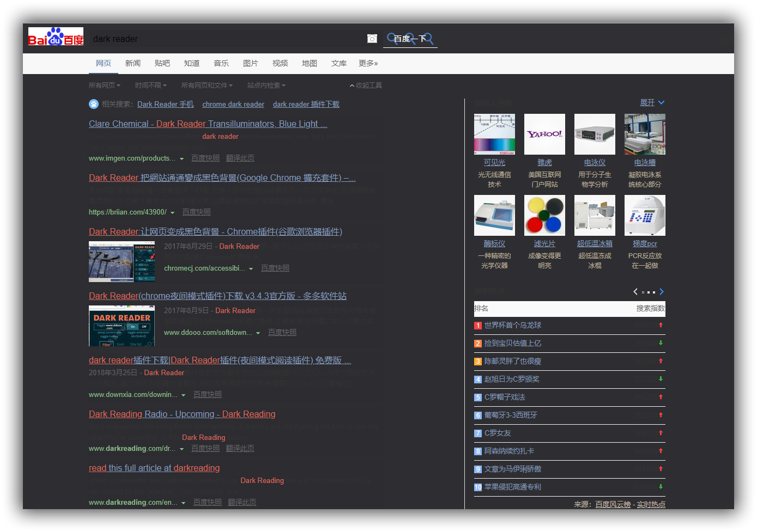Open the Yahoo logo thumbnail
Image resolution: width=757 pixels, height=532 pixels.
pyautogui.click(x=544, y=134)
